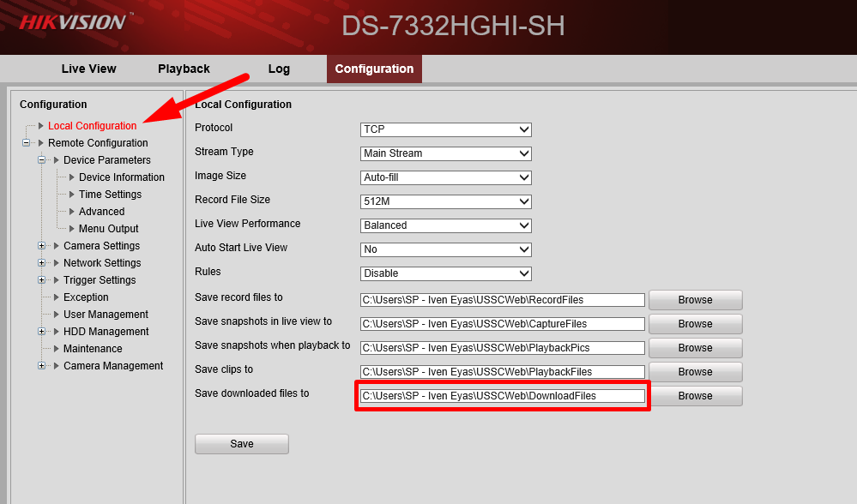The width and height of the screenshot is (857, 504).
Task: Switch to the Playback tab
Action: click(184, 69)
